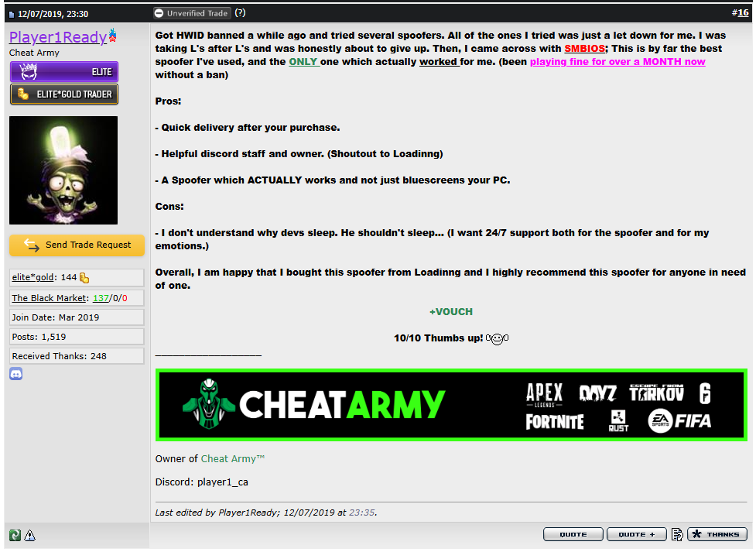This screenshot has height=552, width=756.
Task: Open the (?) help next to Unverified Trade
Action: click(x=240, y=13)
